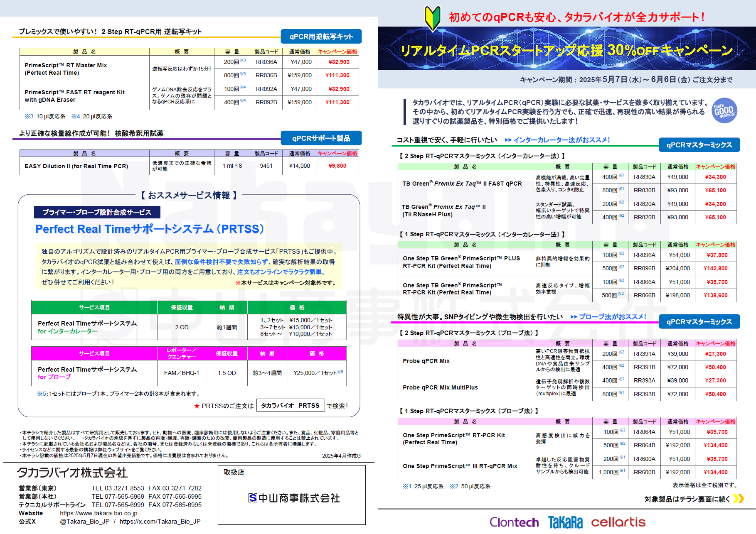Click blue text 面倒な条件検討不要で失敗知らず
This screenshot has height=534, width=756.
(221, 262)
